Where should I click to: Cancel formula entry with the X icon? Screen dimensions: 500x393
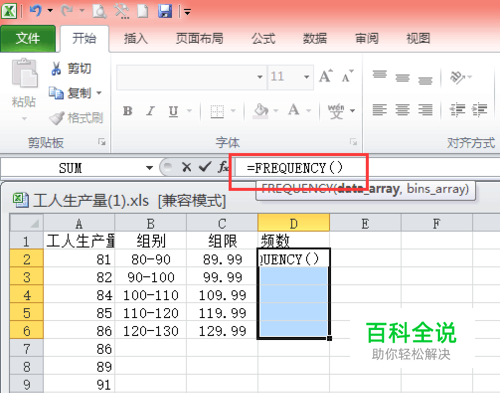coord(187,167)
